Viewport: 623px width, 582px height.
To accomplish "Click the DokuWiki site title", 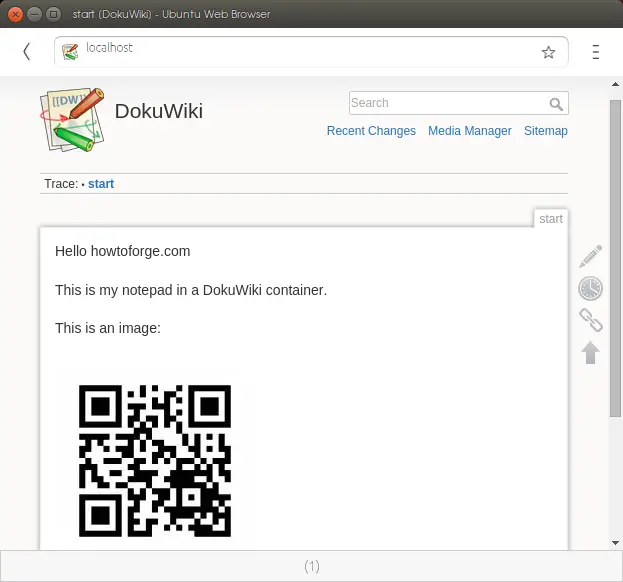I will (x=159, y=111).
